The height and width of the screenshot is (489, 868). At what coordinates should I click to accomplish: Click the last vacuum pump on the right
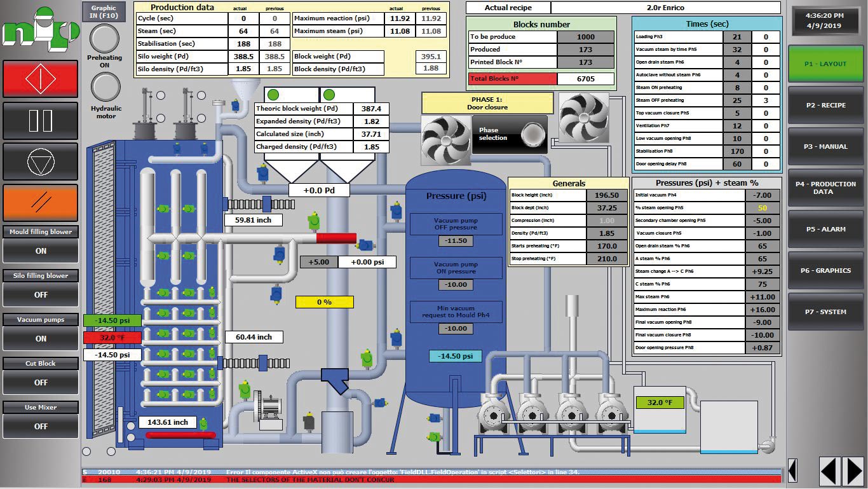[612, 413]
